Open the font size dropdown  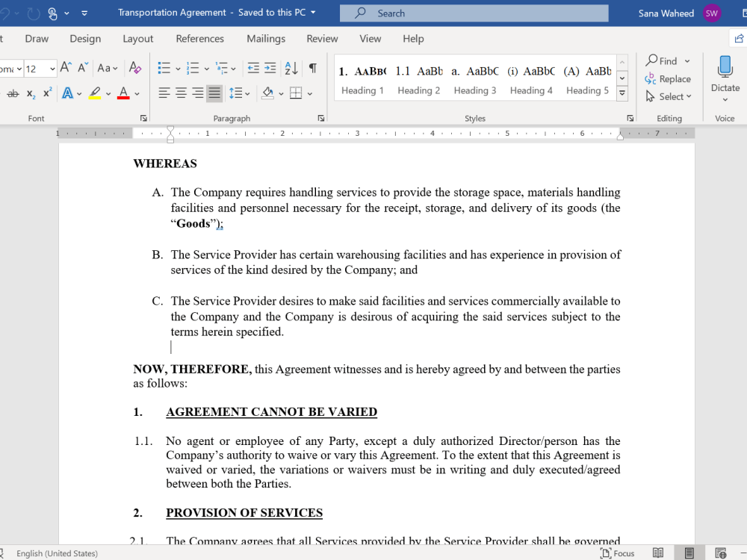(52, 69)
